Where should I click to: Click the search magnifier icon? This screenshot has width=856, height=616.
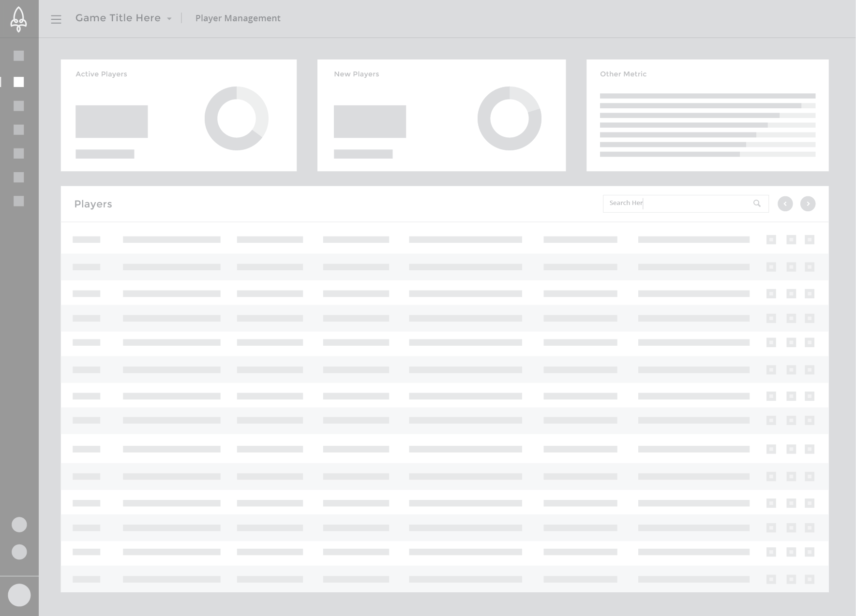coord(757,204)
